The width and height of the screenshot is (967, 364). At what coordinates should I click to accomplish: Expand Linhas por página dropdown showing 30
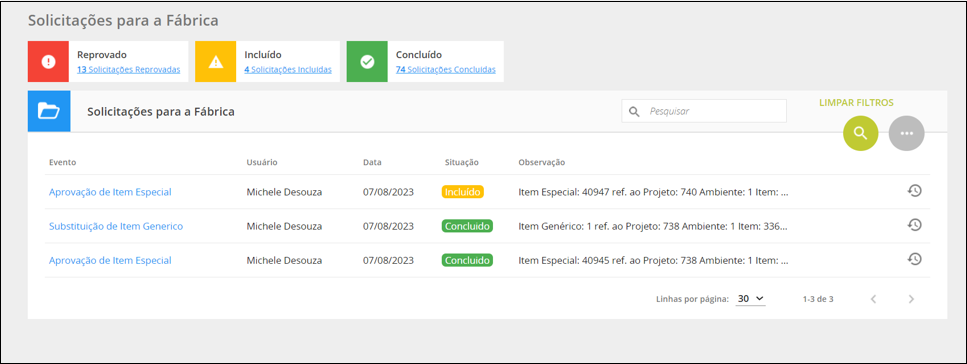point(751,299)
